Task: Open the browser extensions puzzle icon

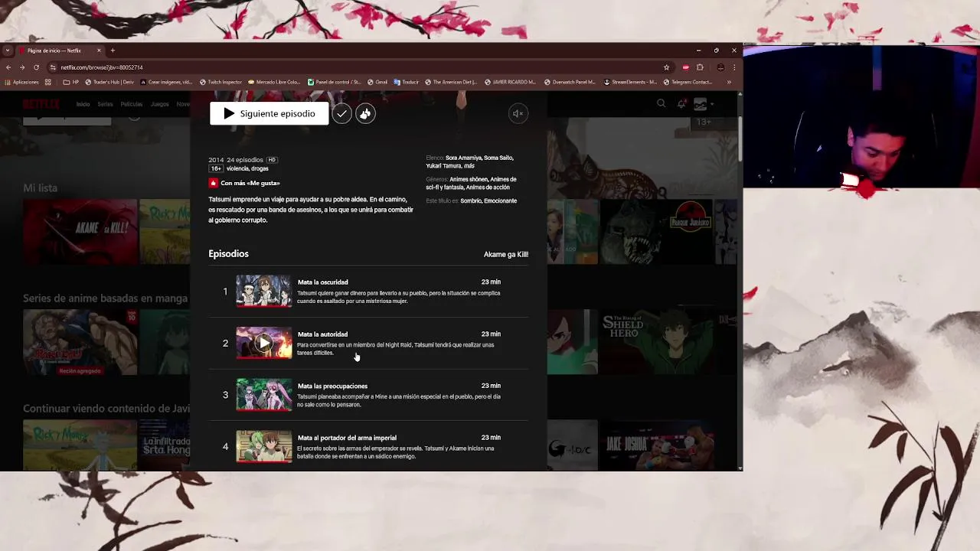Action: [x=700, y=67]
